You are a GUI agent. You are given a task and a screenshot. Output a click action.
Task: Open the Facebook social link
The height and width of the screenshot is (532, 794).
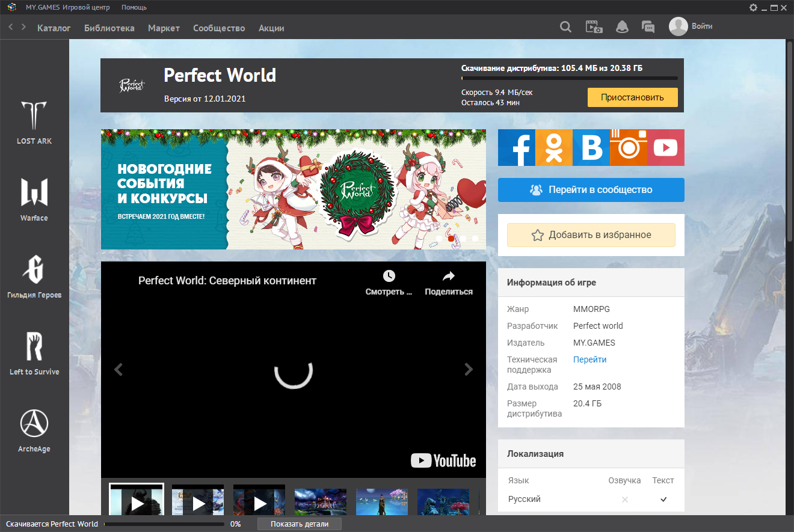click(517, 148)
